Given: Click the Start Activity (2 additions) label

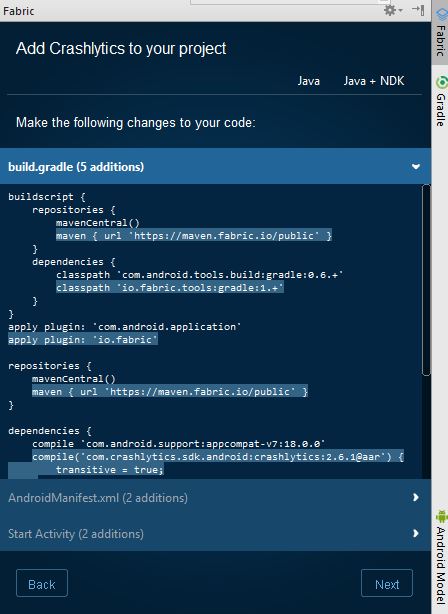Looking at the screenshot, I should [x=76, y=534].
